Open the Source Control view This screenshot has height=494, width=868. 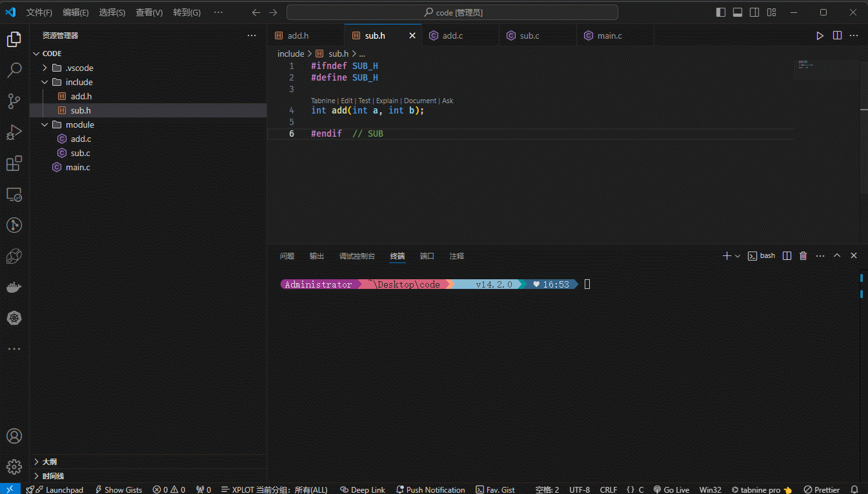(x=14, y=101)
